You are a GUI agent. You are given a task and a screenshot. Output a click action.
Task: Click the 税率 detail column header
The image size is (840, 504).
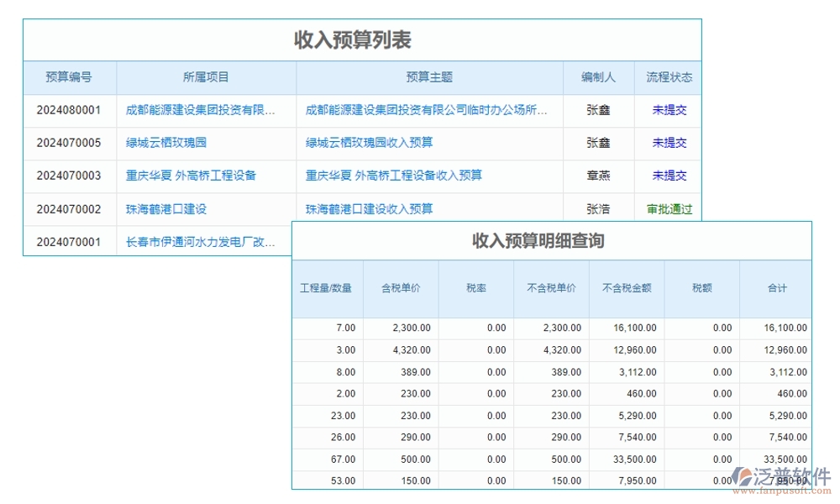point(475,288)
